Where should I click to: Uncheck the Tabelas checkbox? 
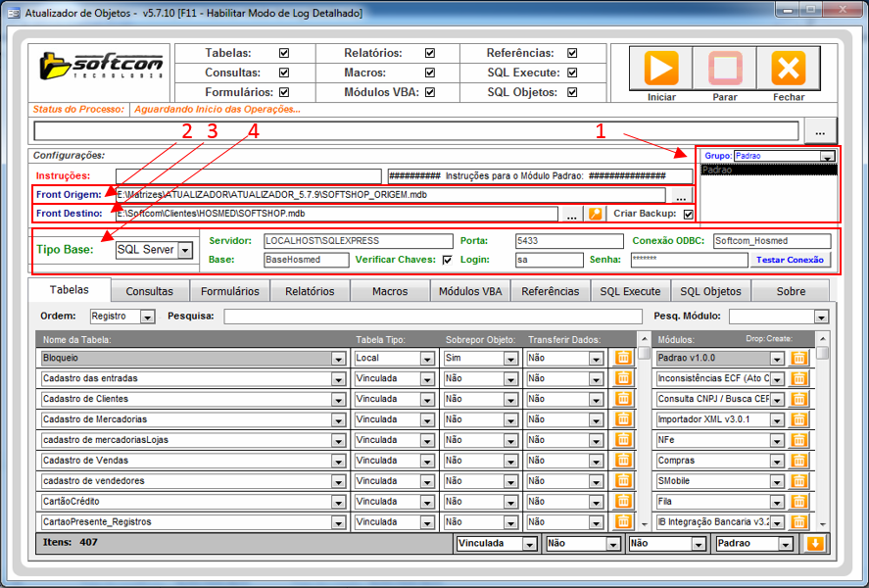pyautogui.click(x=284, y=53)
